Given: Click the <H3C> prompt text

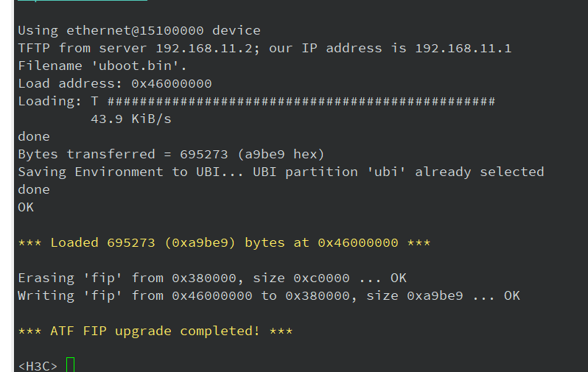Looking at the screenshot, I should 38,365.
